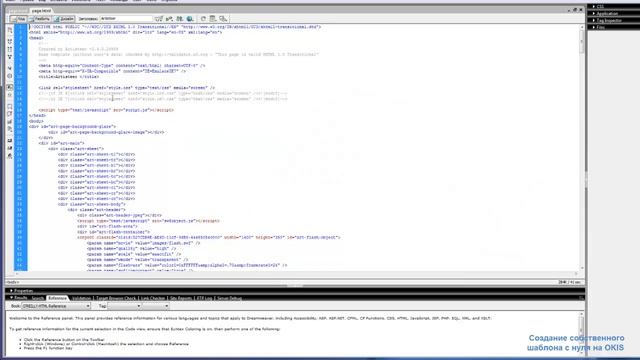Open the Server Debug tab
Image resolution: width=640 pixels, height=360 pixels.
tap(229, 298)
